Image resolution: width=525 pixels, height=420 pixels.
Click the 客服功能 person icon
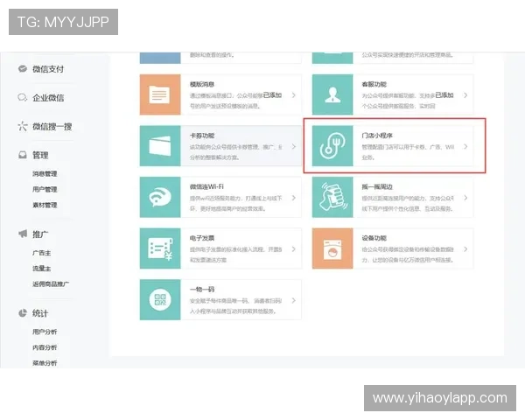click(x=332, y=94)
